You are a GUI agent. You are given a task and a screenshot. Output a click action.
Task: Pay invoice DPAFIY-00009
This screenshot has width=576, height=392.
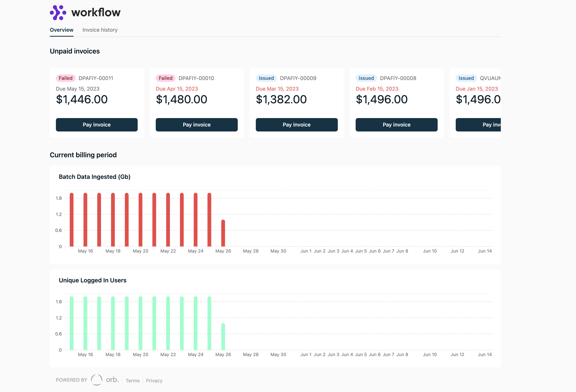[x=297, y=125]
